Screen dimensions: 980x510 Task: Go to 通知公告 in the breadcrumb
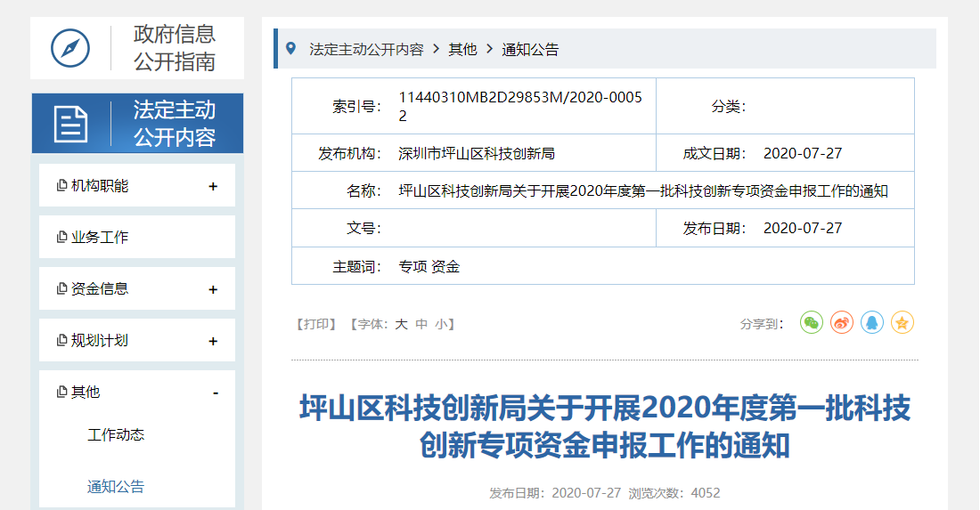tap(530, 49)
